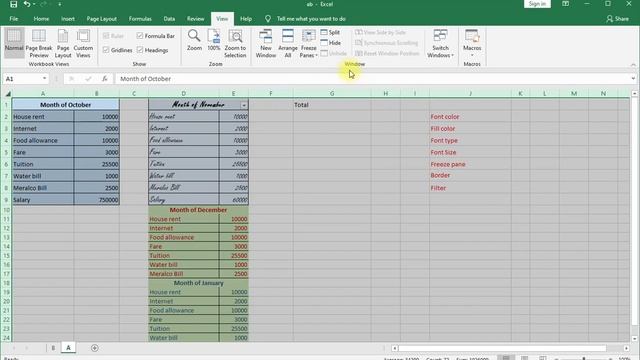Open Page Break Preview view
This screenshot has width=640, height=360.
click(39, 43)
